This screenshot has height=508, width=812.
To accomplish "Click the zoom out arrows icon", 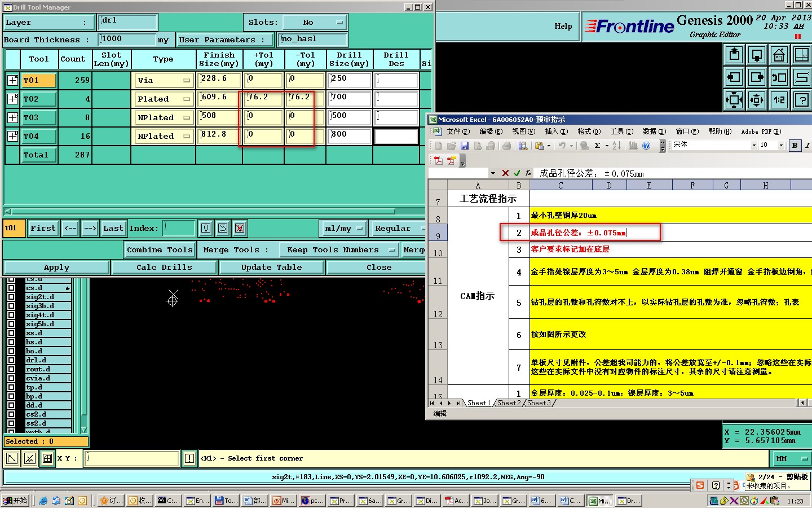I will coord(757,100).
